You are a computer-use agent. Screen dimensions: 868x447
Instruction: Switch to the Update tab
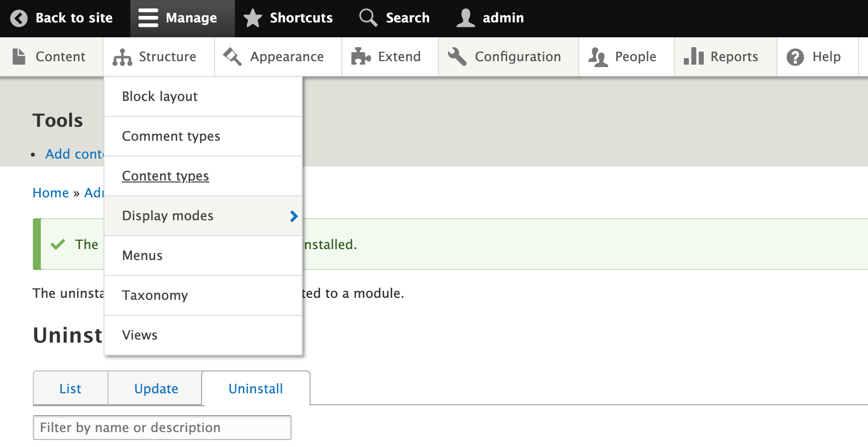pos(156,388)
